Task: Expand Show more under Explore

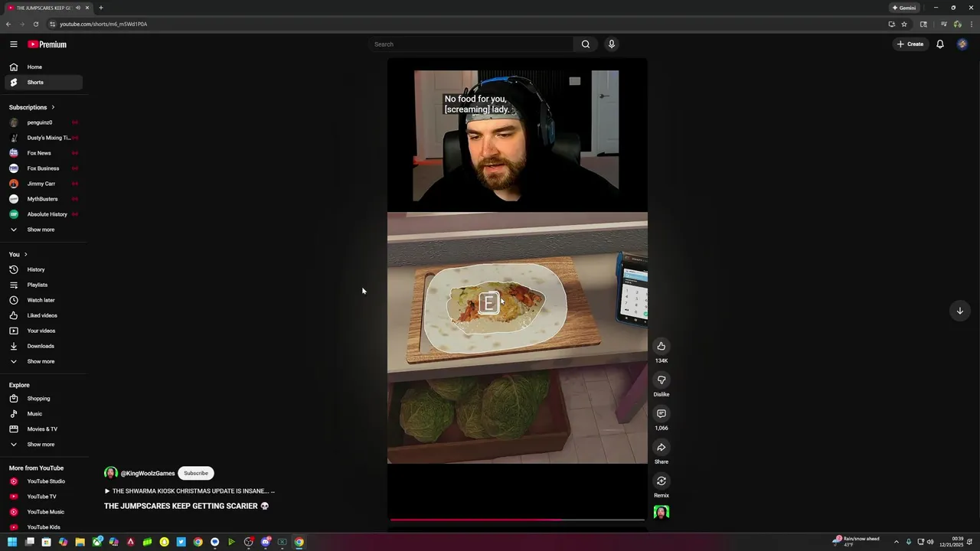Action: pos(44,445)
